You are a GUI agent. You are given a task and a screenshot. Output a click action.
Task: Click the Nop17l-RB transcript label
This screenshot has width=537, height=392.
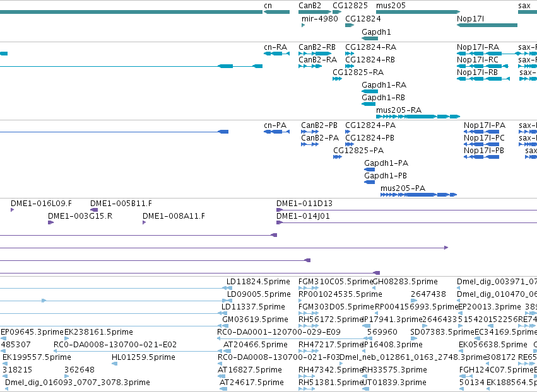(x=477, y=72)
